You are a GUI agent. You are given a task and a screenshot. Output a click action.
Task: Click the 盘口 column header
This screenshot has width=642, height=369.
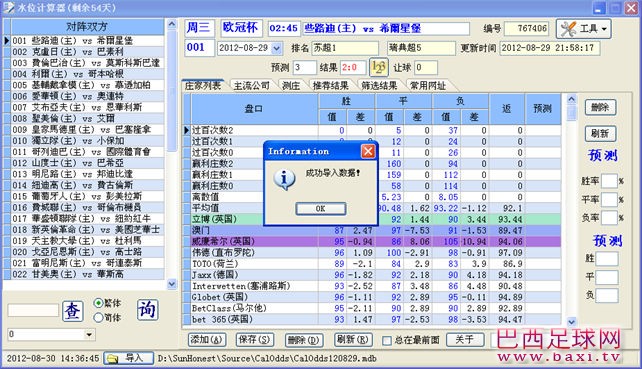255,109
